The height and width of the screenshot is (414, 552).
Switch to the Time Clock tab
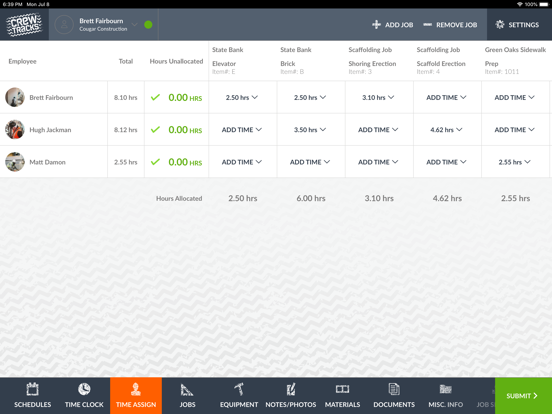[84, 396]
